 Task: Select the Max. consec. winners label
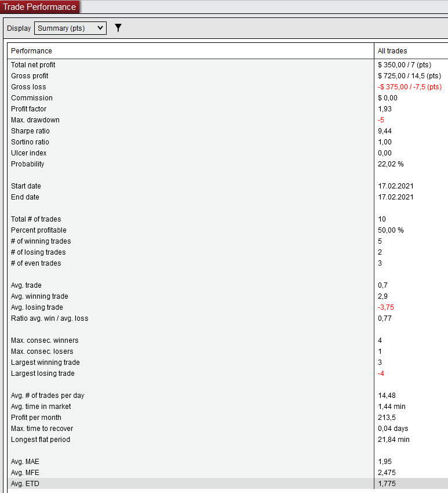coord(45,340)
